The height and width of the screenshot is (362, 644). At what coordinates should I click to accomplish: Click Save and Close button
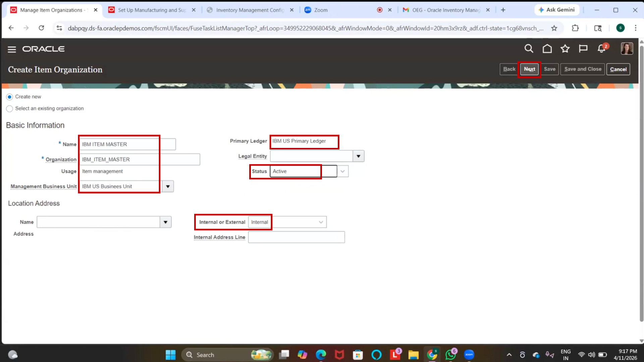tap(583, 69)
